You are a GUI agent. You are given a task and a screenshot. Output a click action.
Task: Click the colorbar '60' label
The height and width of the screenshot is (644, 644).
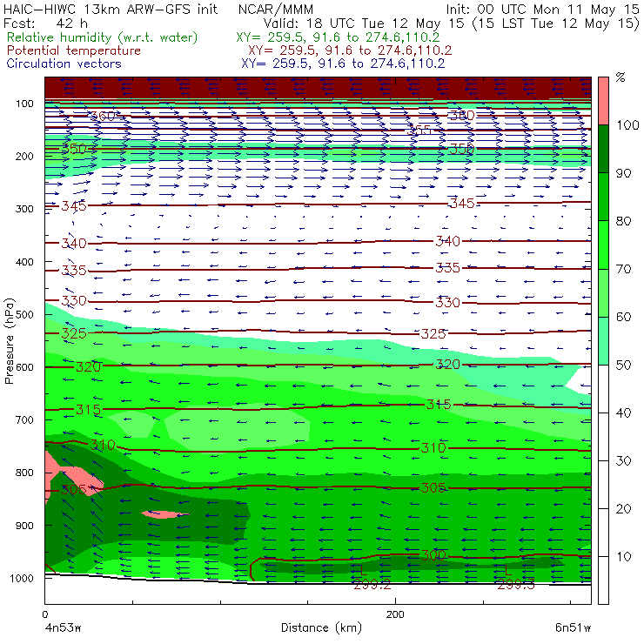pyautogui.click(x=623, y=317)
